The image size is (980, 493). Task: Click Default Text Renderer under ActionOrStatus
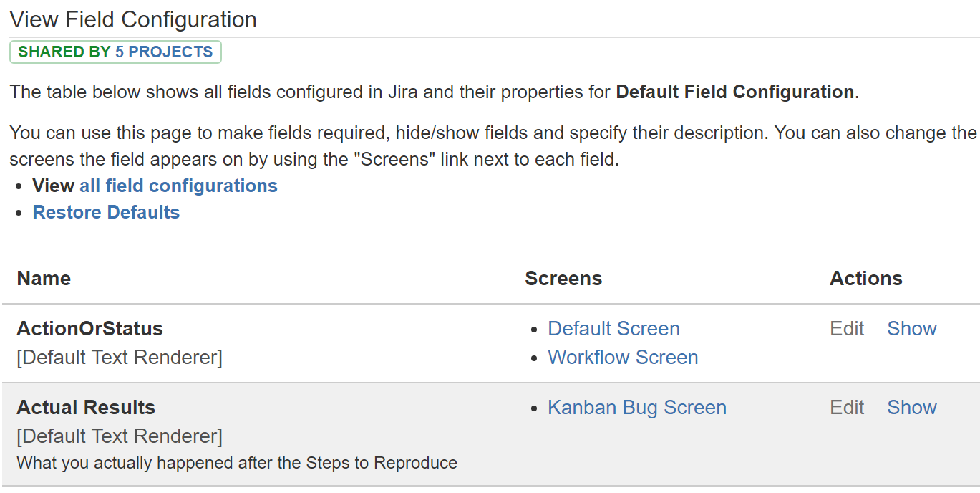pyautogui.click(x=120, y=358)
